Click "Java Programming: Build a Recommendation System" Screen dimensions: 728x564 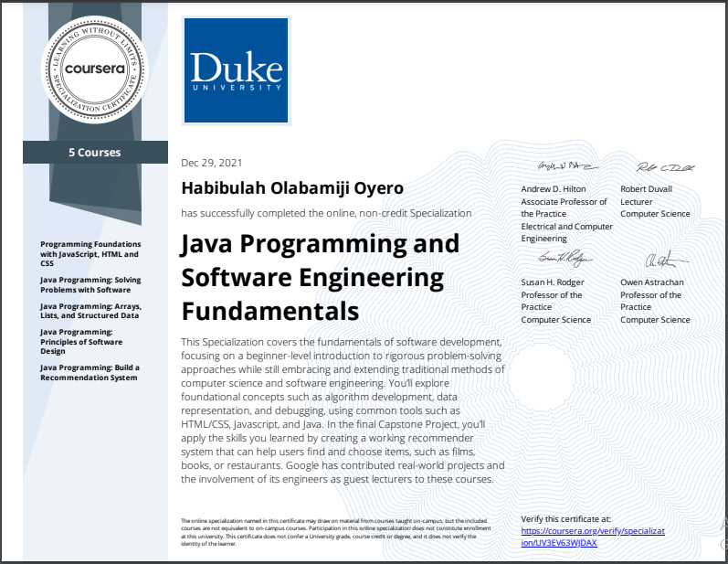point(90,373)
